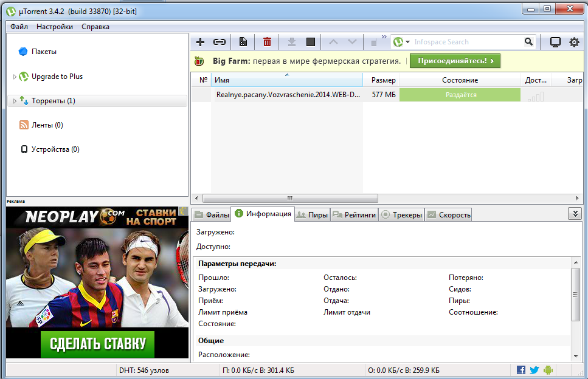Image resolution: width=588 pixels, height=379 pixels.
Task: Click the Big Farm BF logo icon
Action: click(199, 61)
